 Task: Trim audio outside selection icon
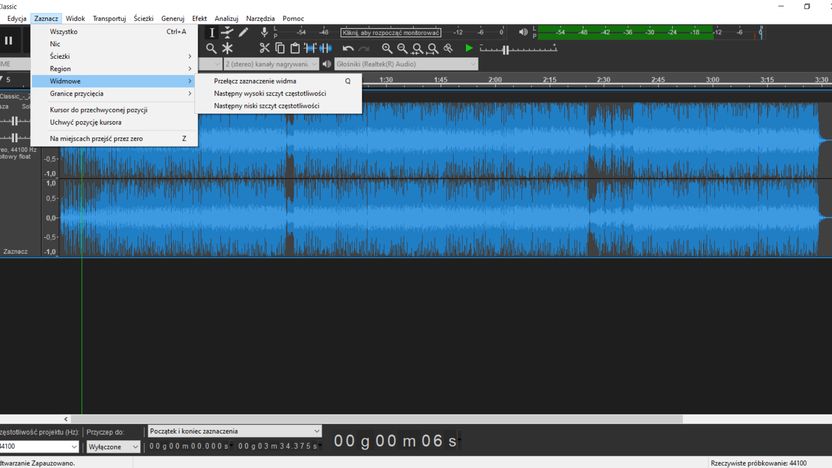[x=310, y=48]
